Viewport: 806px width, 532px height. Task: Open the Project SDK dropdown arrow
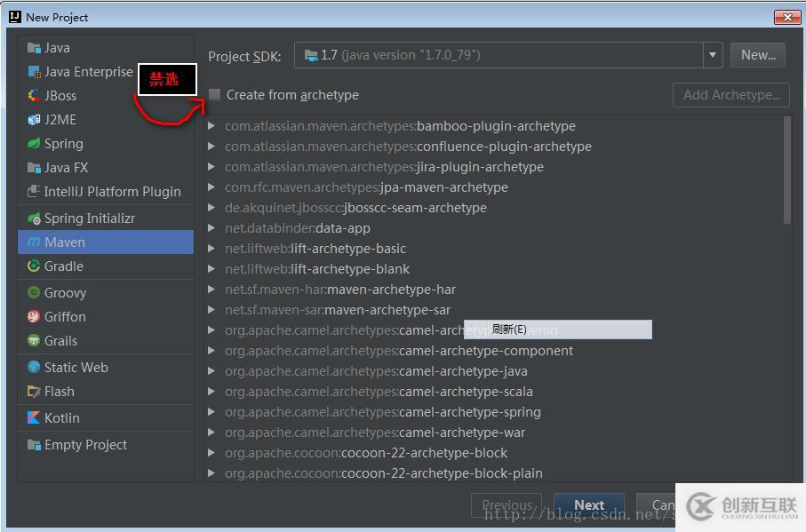pos(713,55)
